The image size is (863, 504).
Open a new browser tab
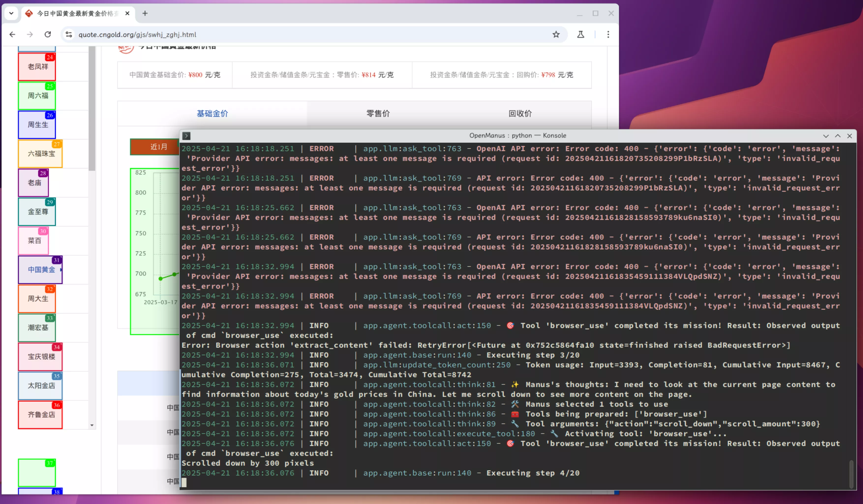coord(145,13)
